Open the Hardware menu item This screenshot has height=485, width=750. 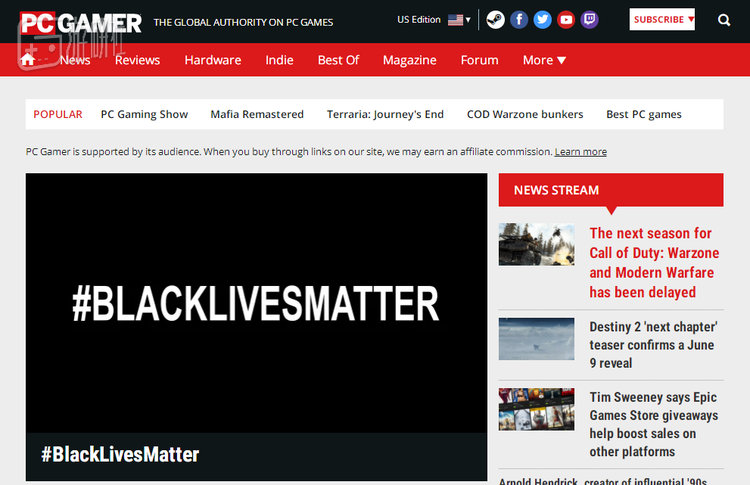coord(212,60)
